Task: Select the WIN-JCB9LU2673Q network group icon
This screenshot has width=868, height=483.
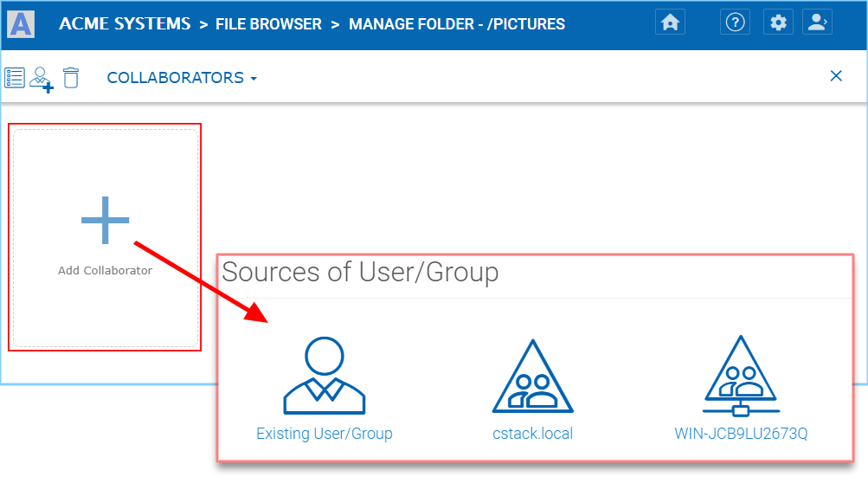Action: (x=741, y=376)
